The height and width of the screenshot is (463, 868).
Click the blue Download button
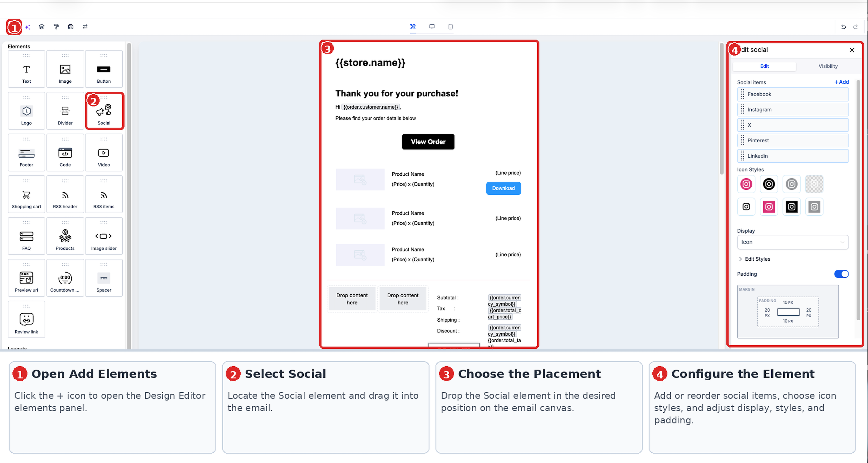pos(503,188)
